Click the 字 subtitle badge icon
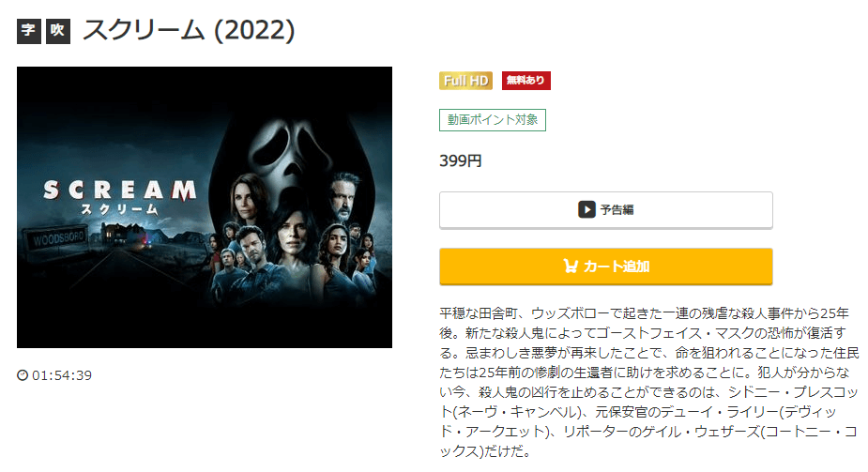Image resolution: width=868 pixels, height=472 pixels. (x=29, y=31)
